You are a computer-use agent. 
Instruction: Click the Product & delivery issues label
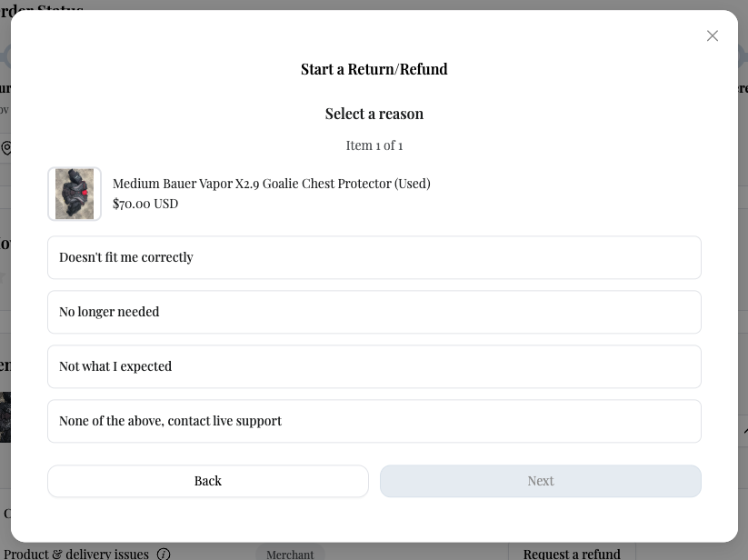[76, 554]
